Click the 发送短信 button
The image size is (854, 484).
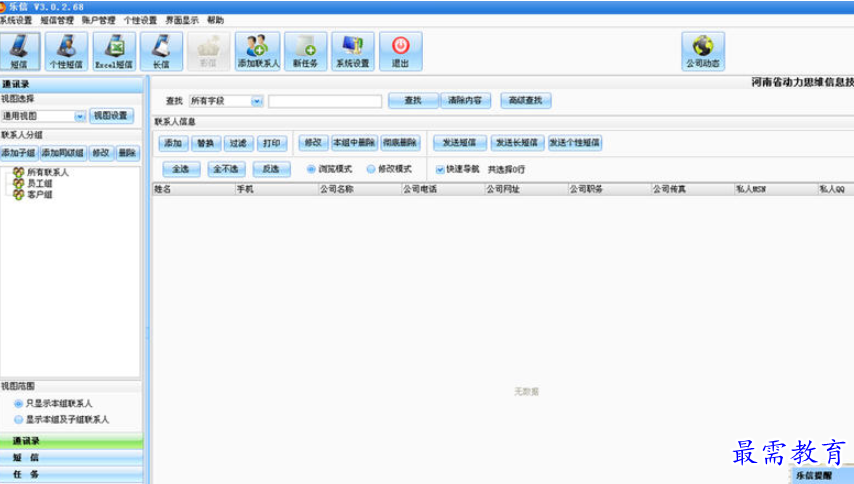pos(460,143)
